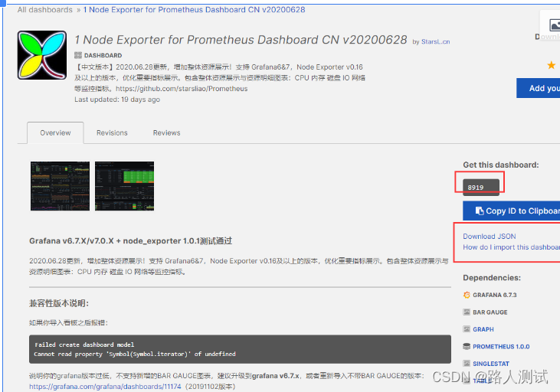Open How do I import this dashboard link

tap(512, 247)
